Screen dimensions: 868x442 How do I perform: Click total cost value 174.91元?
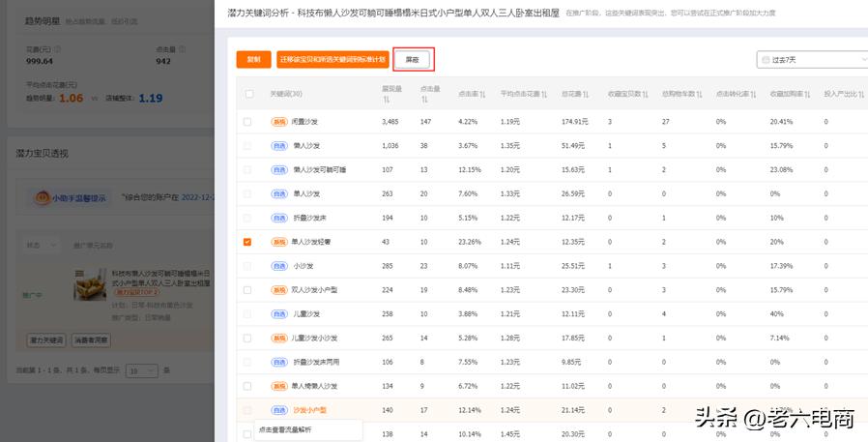(573, 122)
